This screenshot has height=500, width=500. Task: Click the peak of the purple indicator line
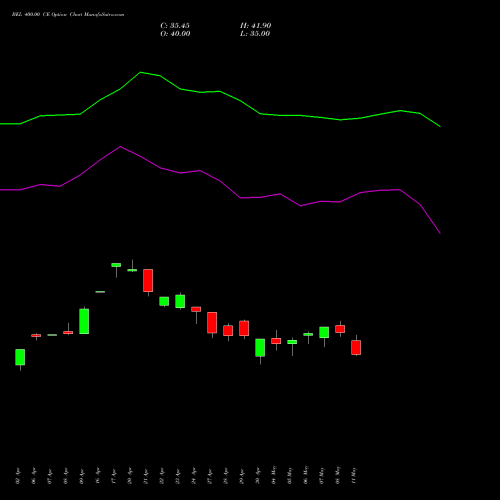(120, 146)
